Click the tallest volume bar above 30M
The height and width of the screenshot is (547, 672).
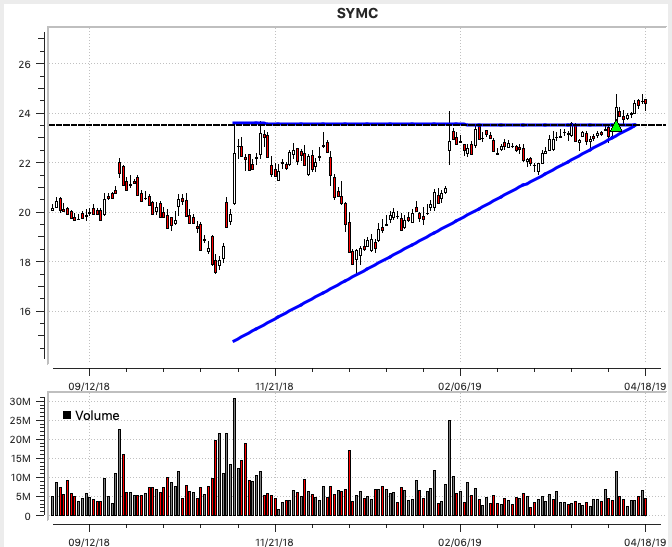pyautogui.click(x=234, y=457)
